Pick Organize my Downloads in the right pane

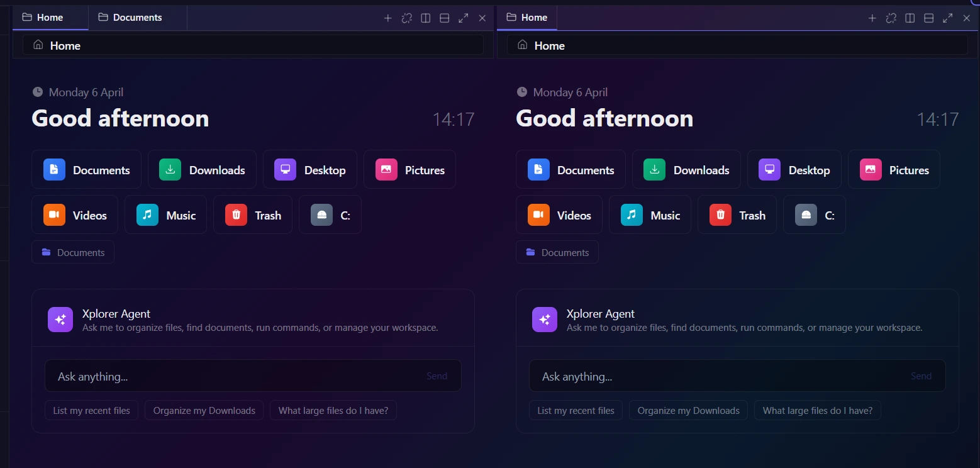tap(689, 411)
